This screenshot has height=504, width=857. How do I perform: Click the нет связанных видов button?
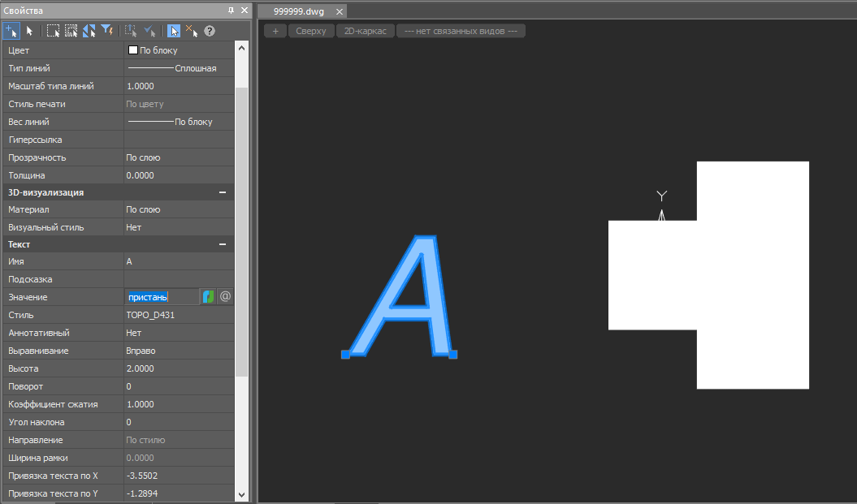[461, 31]
